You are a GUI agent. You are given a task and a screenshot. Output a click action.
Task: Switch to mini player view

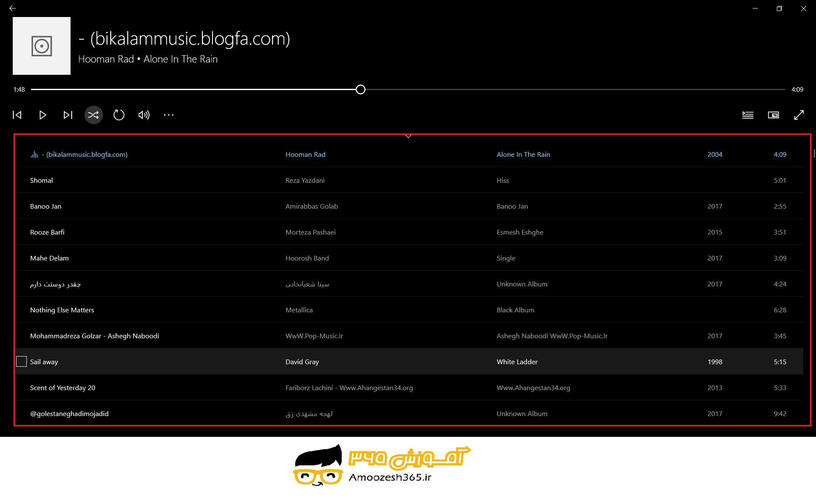[773, 115]
